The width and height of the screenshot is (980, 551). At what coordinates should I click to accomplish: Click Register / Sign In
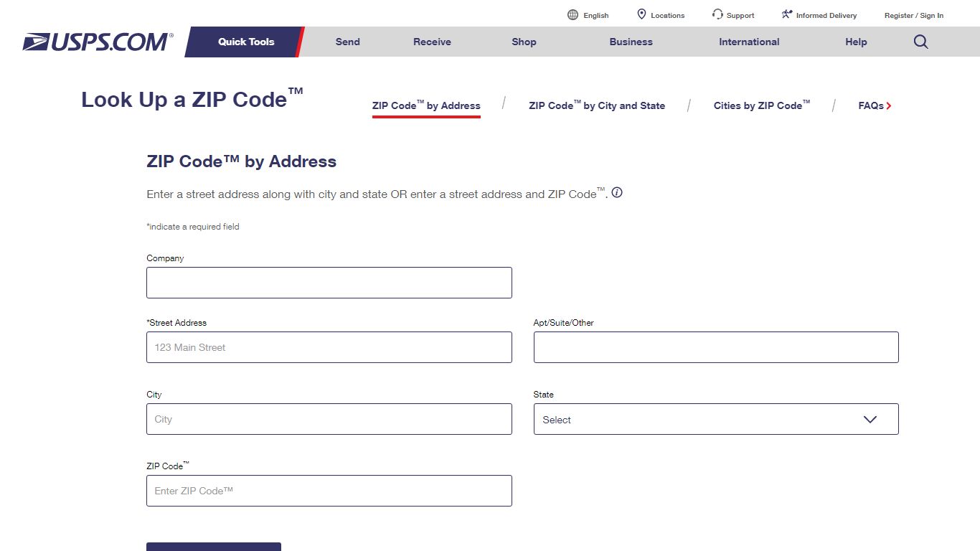click(914, 15)
